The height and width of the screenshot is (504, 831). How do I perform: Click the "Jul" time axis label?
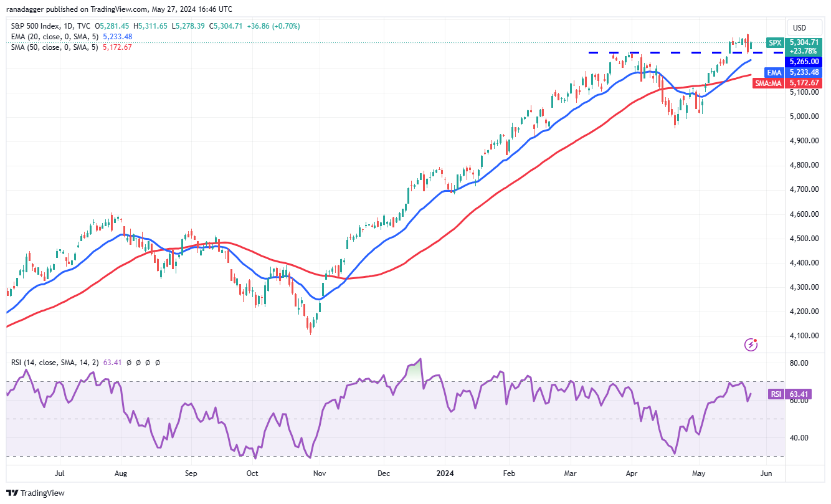60,473
